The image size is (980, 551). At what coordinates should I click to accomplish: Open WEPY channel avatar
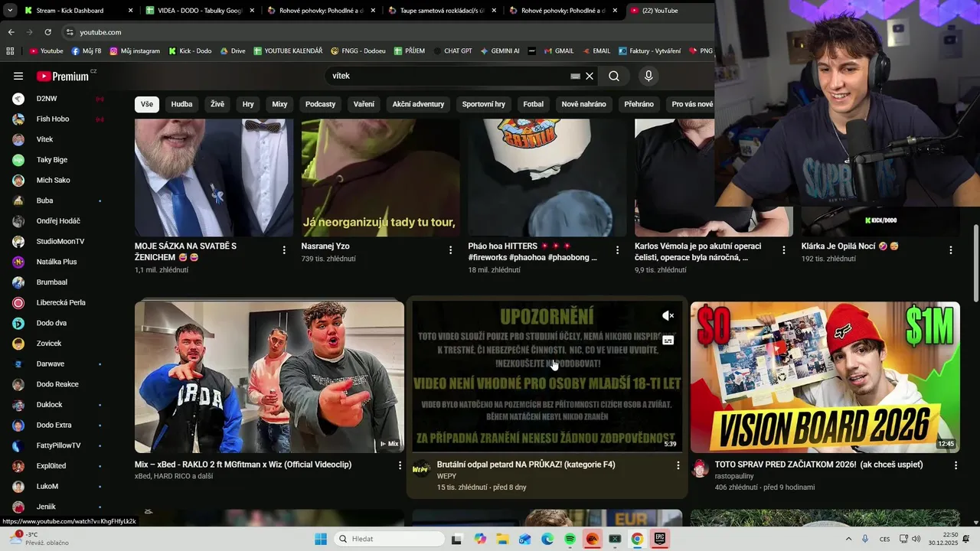[421, 468]
